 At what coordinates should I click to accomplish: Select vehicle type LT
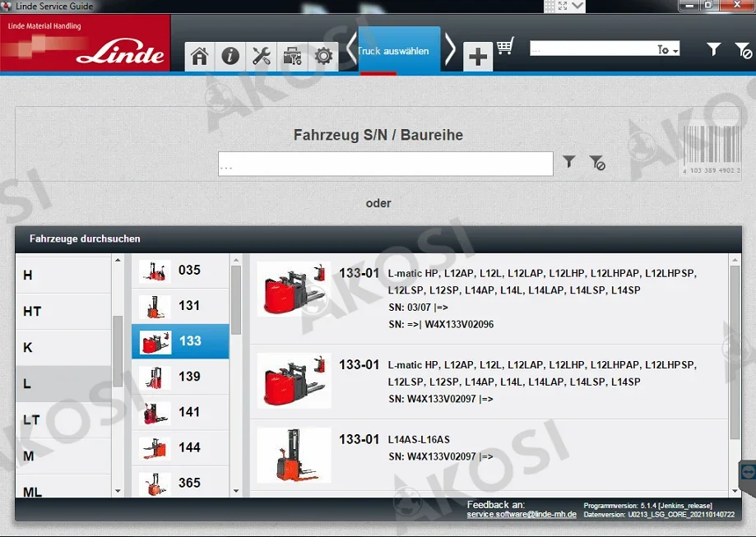pyautogui.click(x=63, y=420)
